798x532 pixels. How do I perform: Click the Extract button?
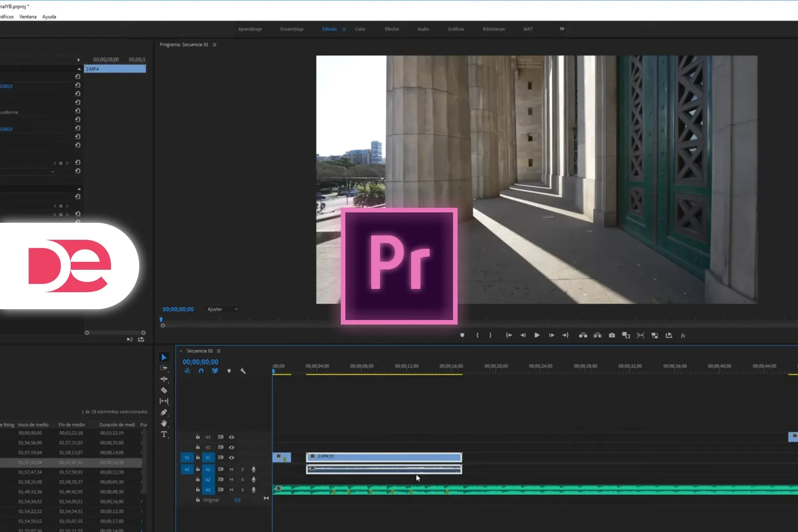click(x=597, y=335)
